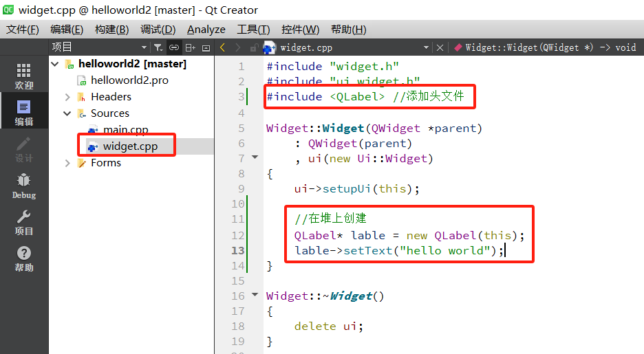The width and height of the screenshot is (644, 354).
Task: Open the 控件(W) menu
Action: 300,30
